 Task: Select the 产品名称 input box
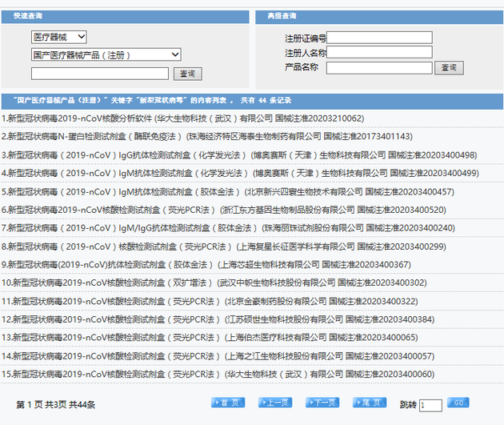pos(378,68)
